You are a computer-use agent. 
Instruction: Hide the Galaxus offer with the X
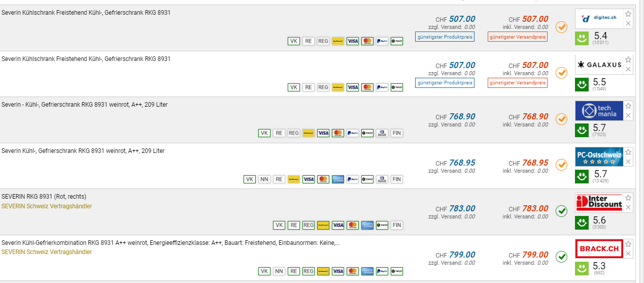(x=628, y=69)
